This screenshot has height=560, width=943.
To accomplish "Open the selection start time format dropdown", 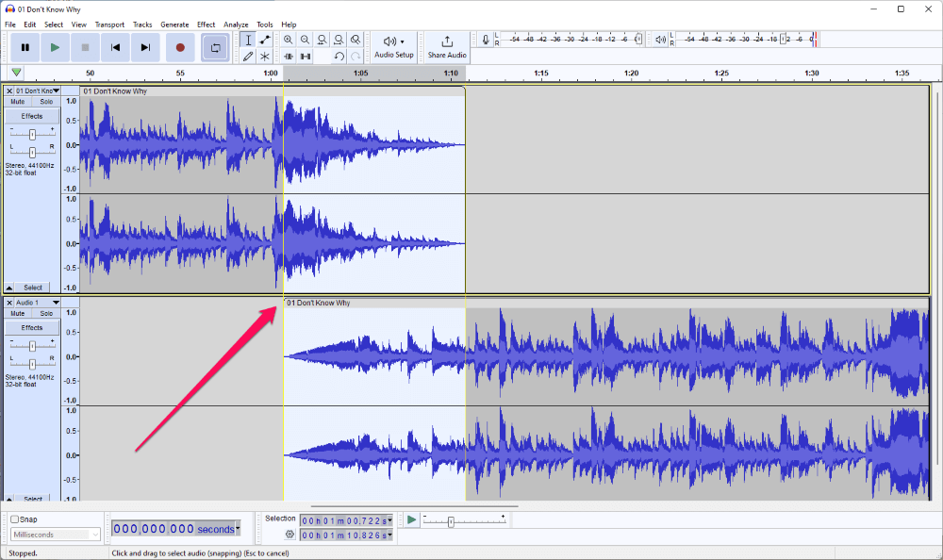I will (390, 520).
